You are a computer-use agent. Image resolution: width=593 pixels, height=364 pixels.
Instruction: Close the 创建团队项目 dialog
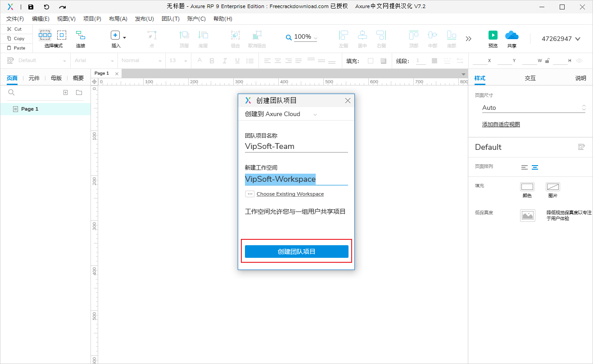point(348,100)
